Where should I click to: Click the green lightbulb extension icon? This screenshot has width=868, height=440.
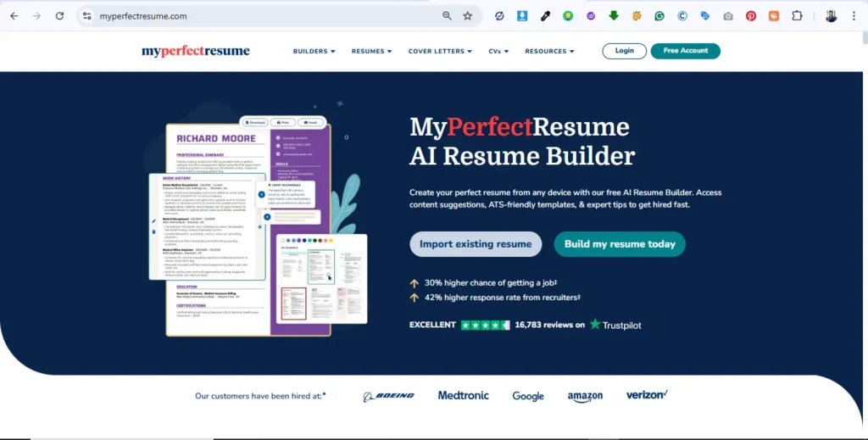568,16
